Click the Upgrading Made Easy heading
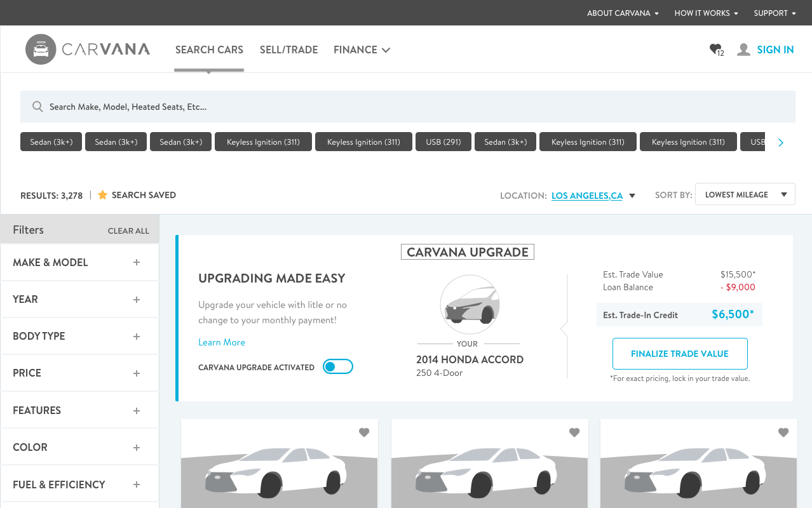The width and height of the screenshot is (812, 508). tap(272, 278)
